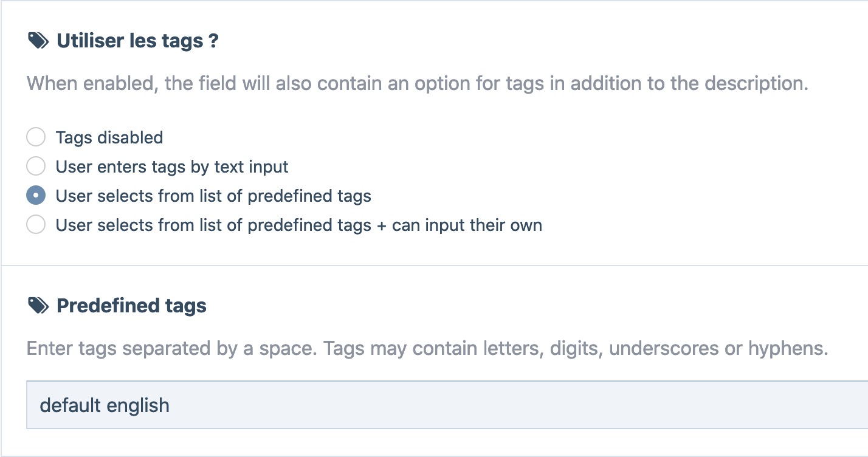Click the label text "Tags disabled"
Image resolution: width=868 pixels, height=457 pixels.
click(x=109, y=137)
